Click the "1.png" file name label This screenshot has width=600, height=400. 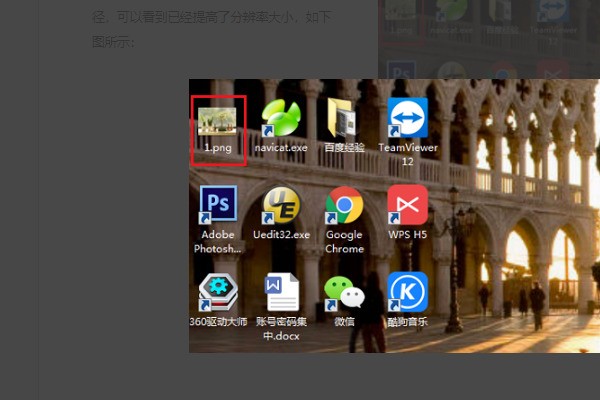click(x=218, y=147)
